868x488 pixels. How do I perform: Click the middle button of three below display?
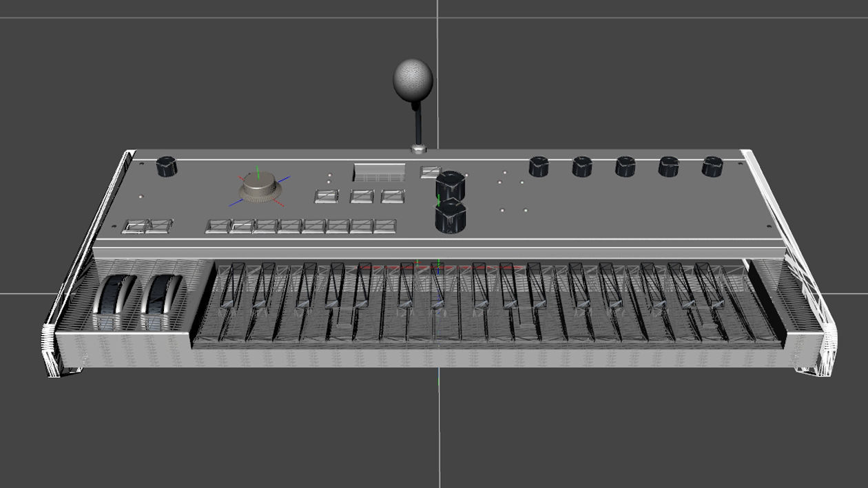click(362, 196)
